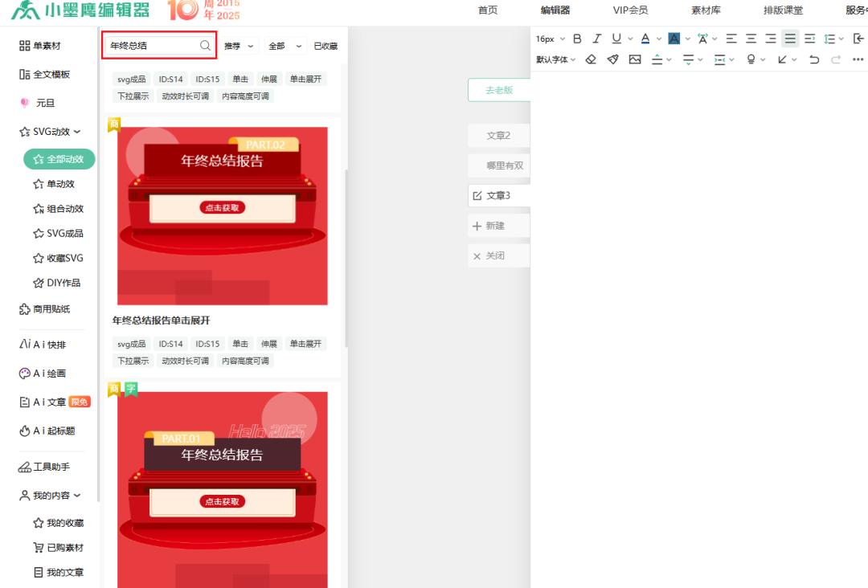
Task: Undo the last editing action
Action: click(814, 59)
